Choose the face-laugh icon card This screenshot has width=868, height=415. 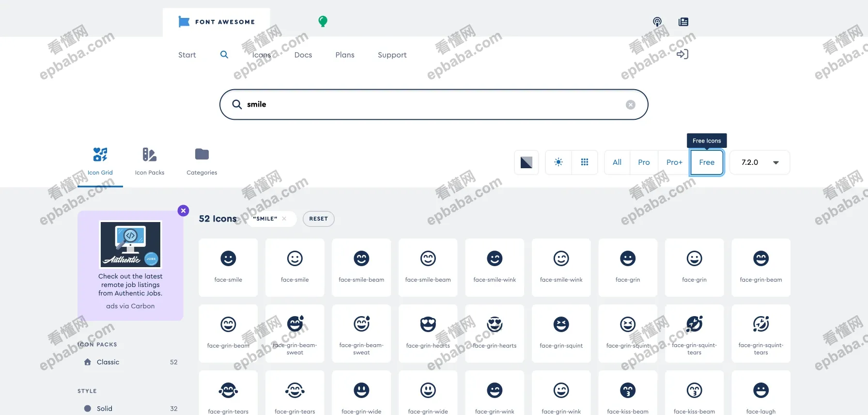761,393
